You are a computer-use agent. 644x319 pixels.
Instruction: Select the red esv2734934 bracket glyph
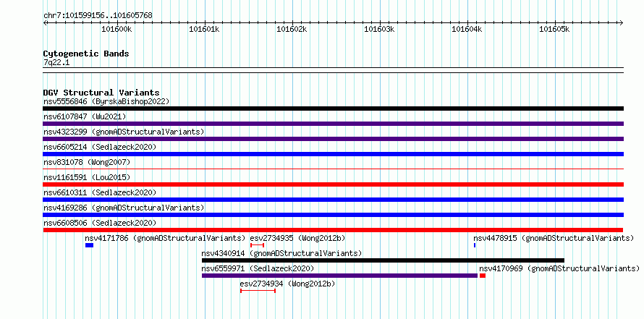258,291
